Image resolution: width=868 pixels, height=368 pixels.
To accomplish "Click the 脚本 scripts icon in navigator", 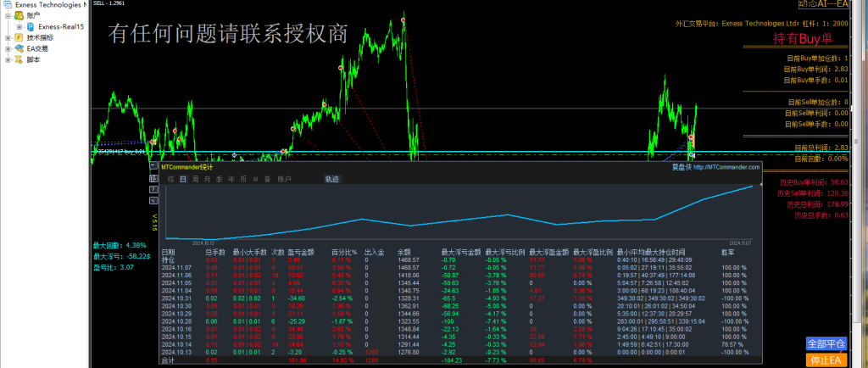I will (x=20, y=59).
